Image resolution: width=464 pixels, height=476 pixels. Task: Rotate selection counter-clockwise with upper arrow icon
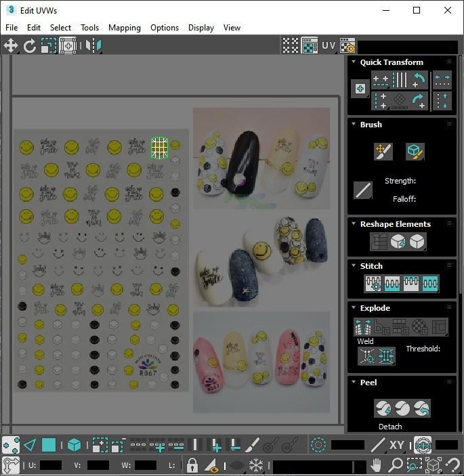[419, 80]
